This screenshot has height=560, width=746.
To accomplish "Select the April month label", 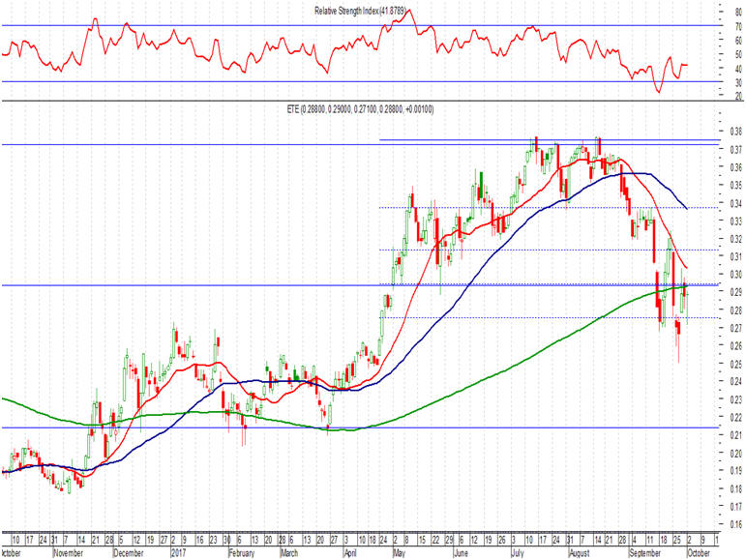I will pyautogui.click(x=350, y=553).
